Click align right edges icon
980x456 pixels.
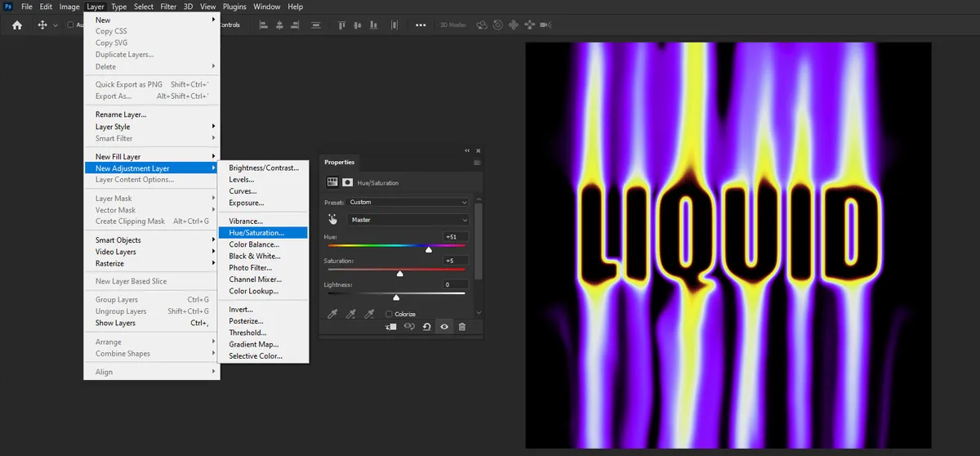click(295, 25)
